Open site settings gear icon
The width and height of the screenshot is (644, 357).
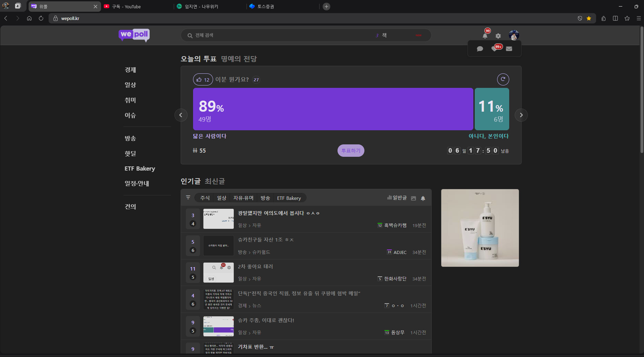[x=498, y=35]
